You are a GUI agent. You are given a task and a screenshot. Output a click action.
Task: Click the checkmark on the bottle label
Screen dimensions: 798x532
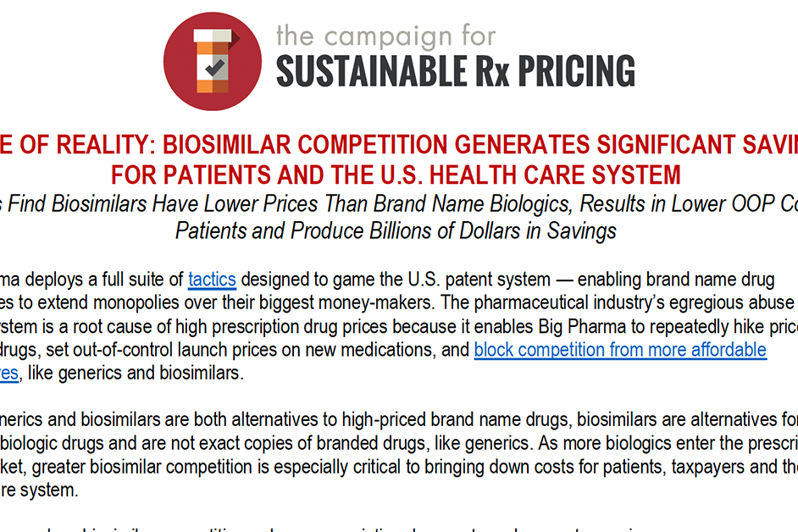(x=213, y=67)
